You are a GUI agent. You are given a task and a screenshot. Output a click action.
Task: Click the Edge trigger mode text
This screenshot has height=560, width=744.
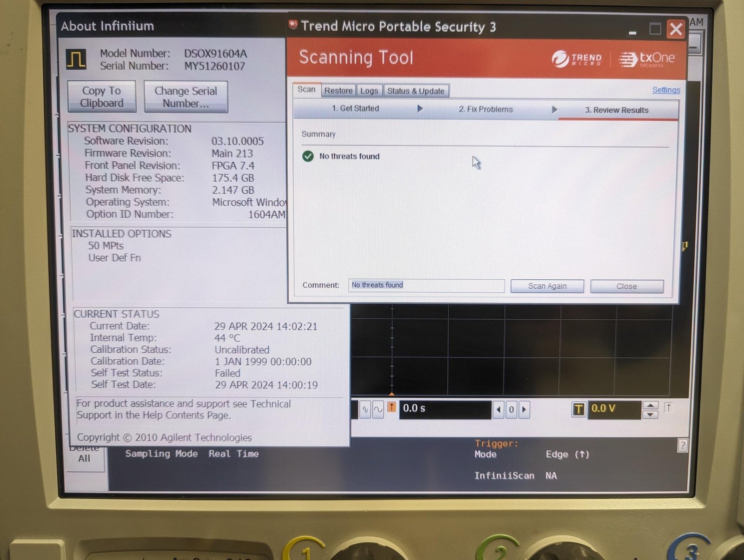[567, 455]
